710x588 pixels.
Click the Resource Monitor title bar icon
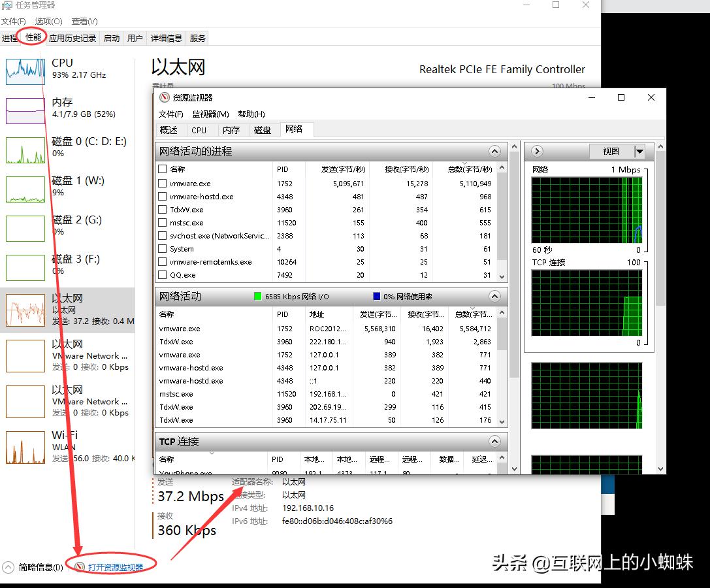(x=165, y=97)
